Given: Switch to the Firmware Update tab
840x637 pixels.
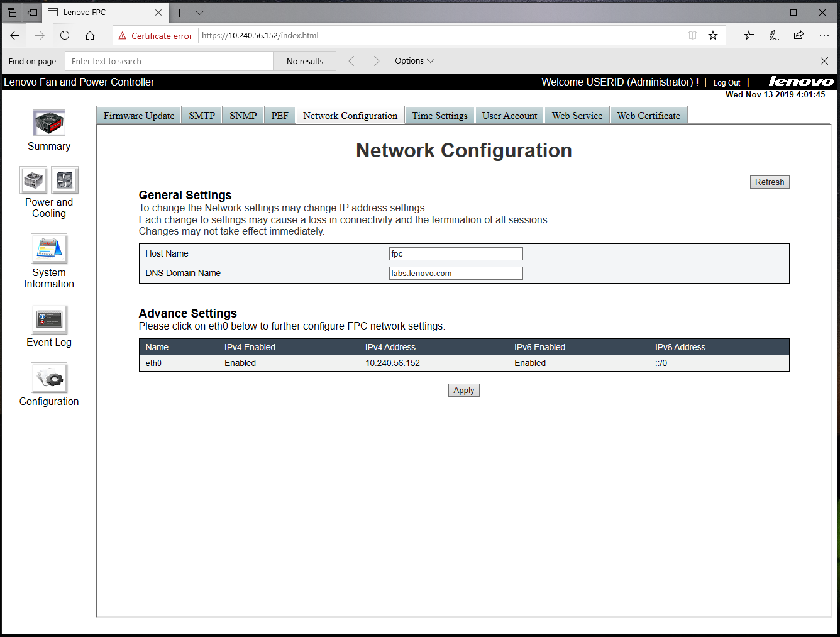Looking at the screenshot, I should click(x=139, y=116).
